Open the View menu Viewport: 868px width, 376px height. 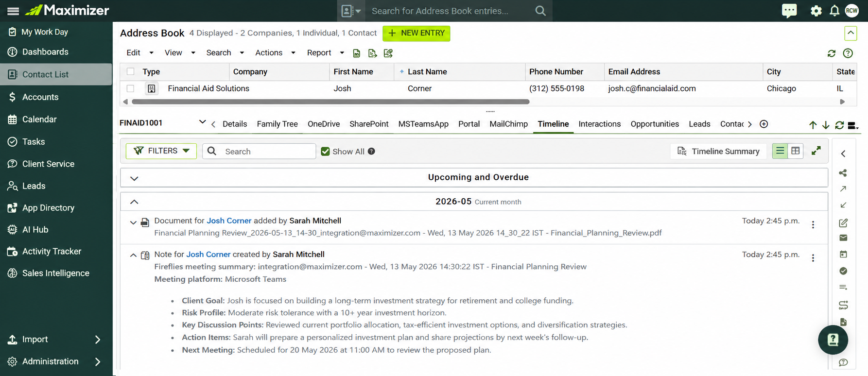click(x=180, y=53)
